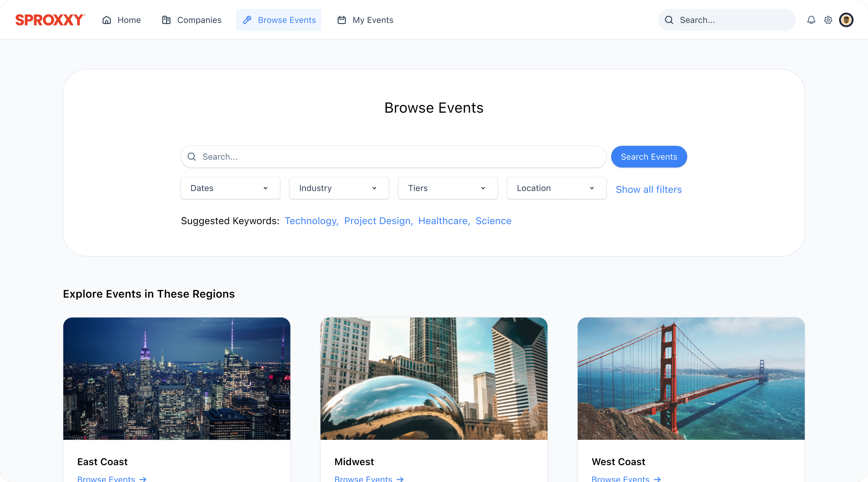Open the West Coast bridge thumbnail
Viewport: 868px width, 482px height.
(x=691, y=378)
